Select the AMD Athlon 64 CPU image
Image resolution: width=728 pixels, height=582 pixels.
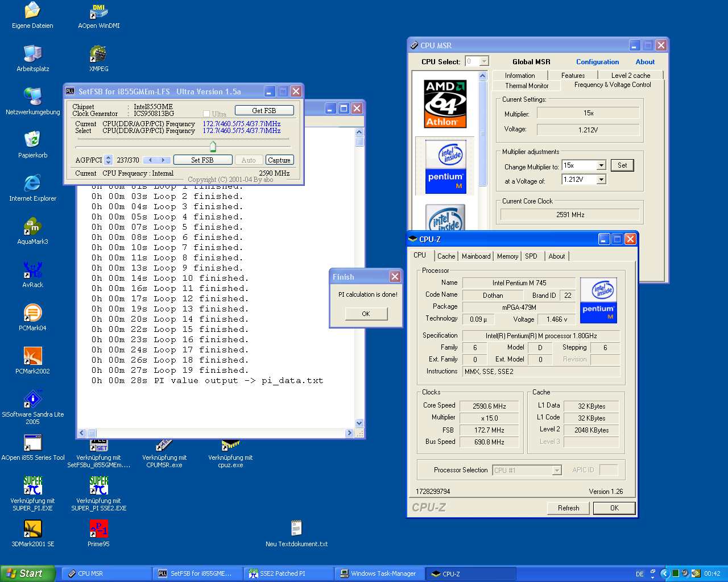pos(445,103)
